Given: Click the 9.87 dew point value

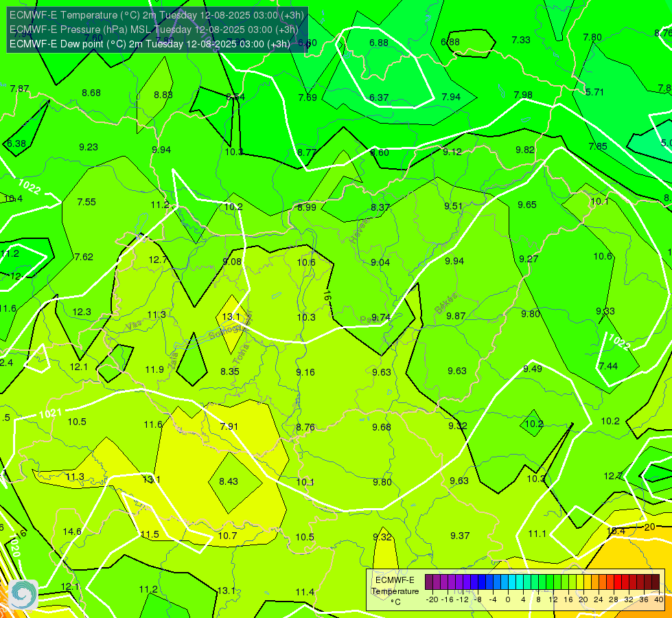Looking at the screenshot, I should (x=456, y=316).
